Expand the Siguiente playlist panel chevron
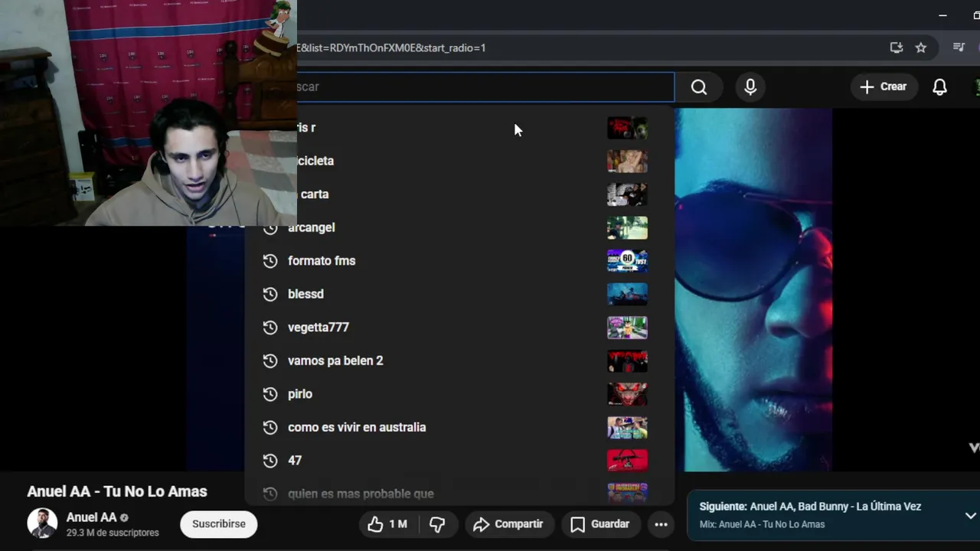 [x=970, y=516]
